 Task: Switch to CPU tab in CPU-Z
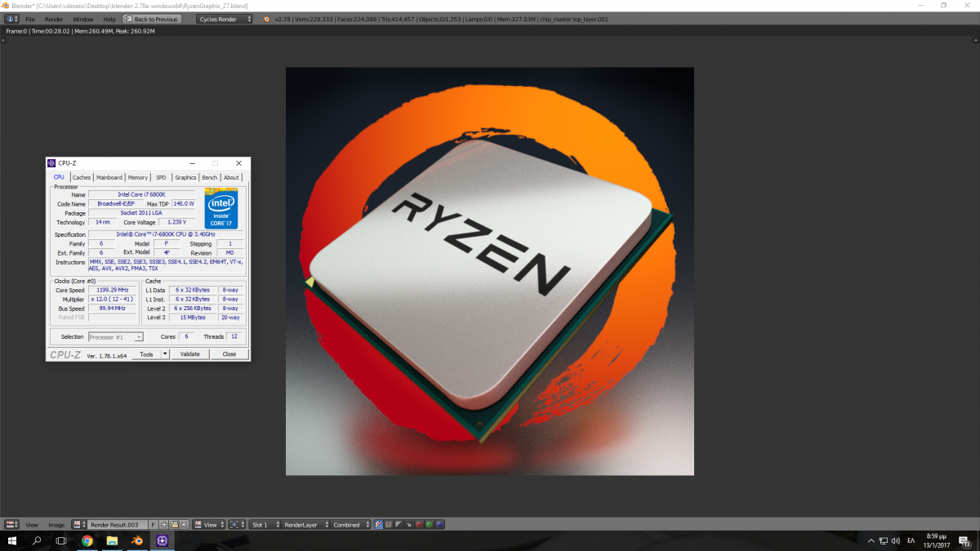point(59,177)
